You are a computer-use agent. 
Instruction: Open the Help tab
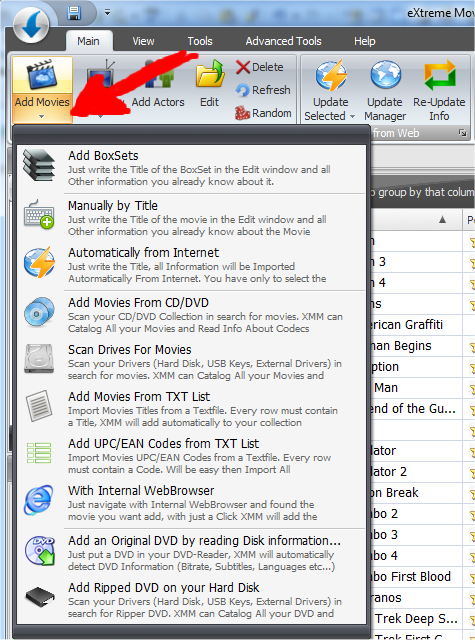coord(364,41)
